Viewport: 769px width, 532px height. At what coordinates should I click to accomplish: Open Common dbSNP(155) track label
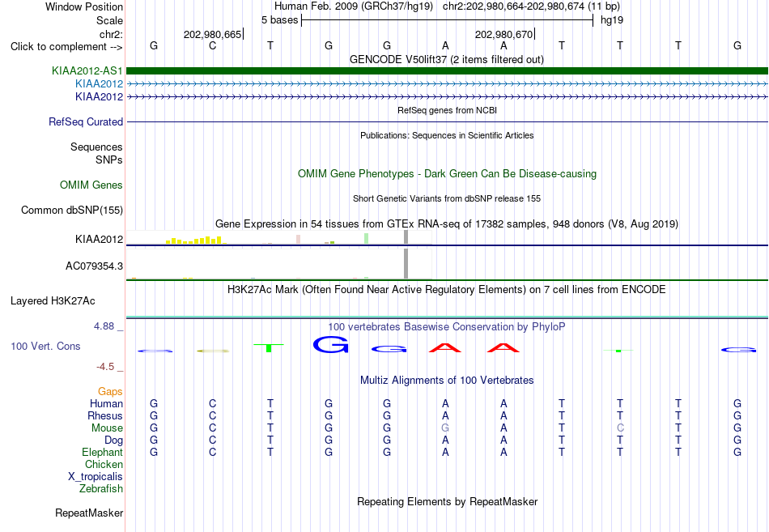71,210
